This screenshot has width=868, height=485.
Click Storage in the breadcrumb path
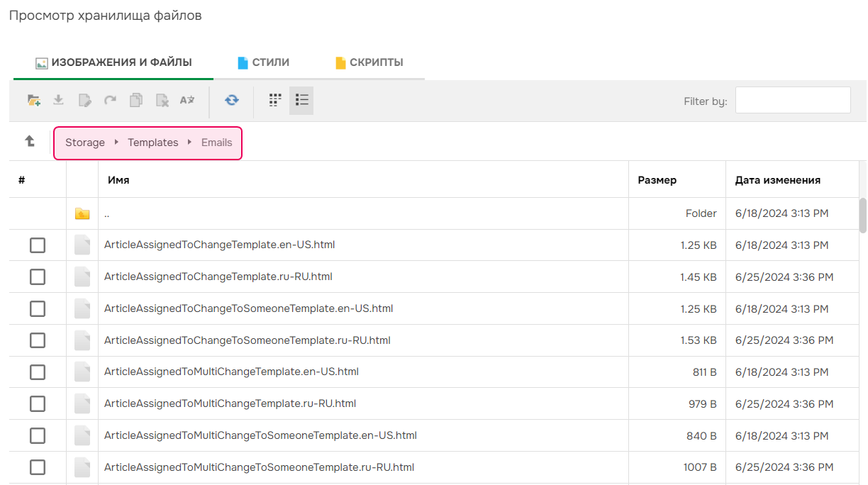(x=85, y=143)
